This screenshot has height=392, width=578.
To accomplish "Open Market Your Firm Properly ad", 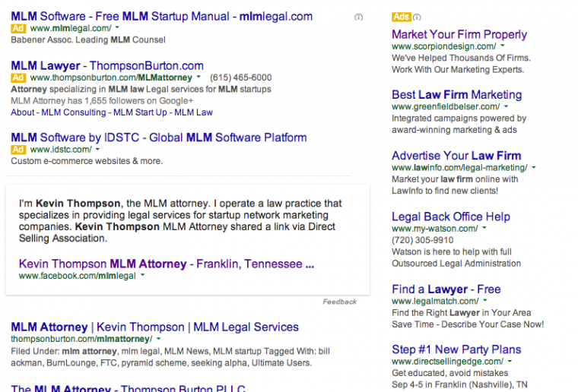I will 459,34.
